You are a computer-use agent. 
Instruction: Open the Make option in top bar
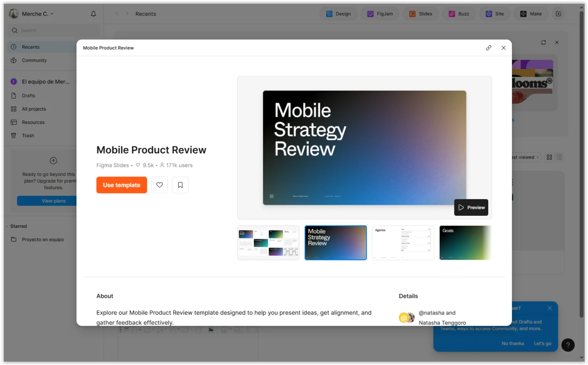[531, 14]
